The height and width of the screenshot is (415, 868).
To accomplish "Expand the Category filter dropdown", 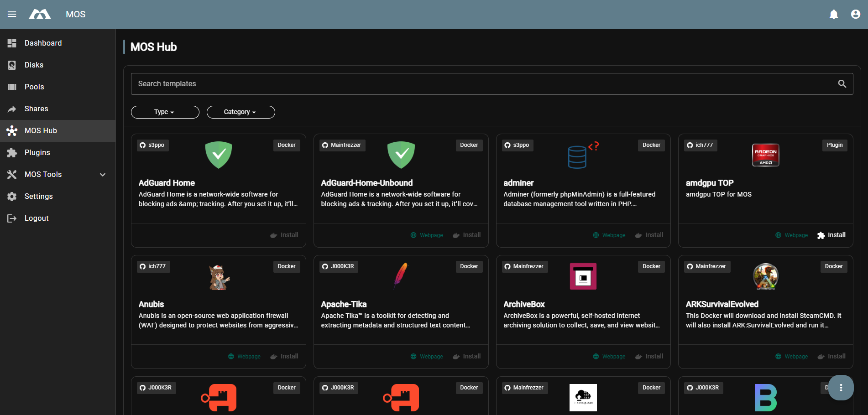I will pyautogui.click(x=241, y=112).
